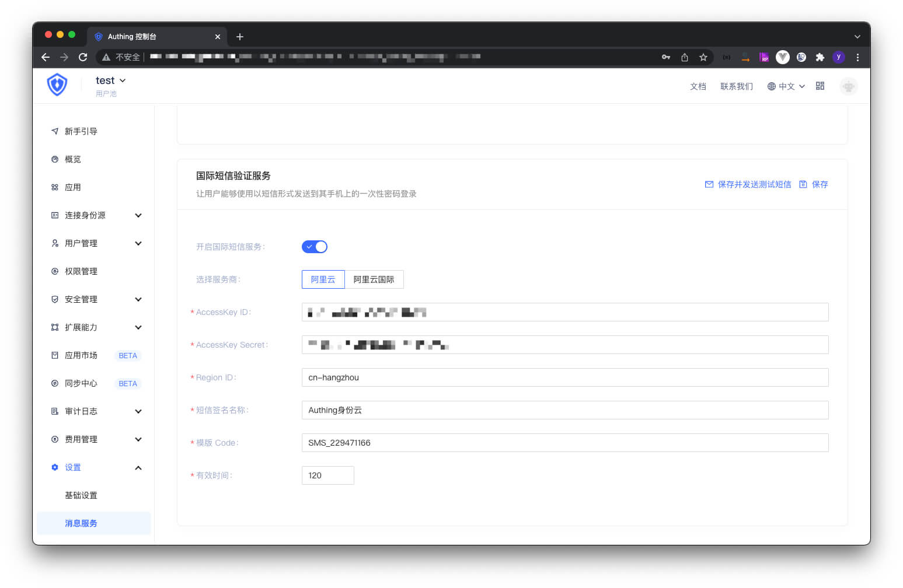
Task: Click the user avatar icon
Action: point(848,87)
